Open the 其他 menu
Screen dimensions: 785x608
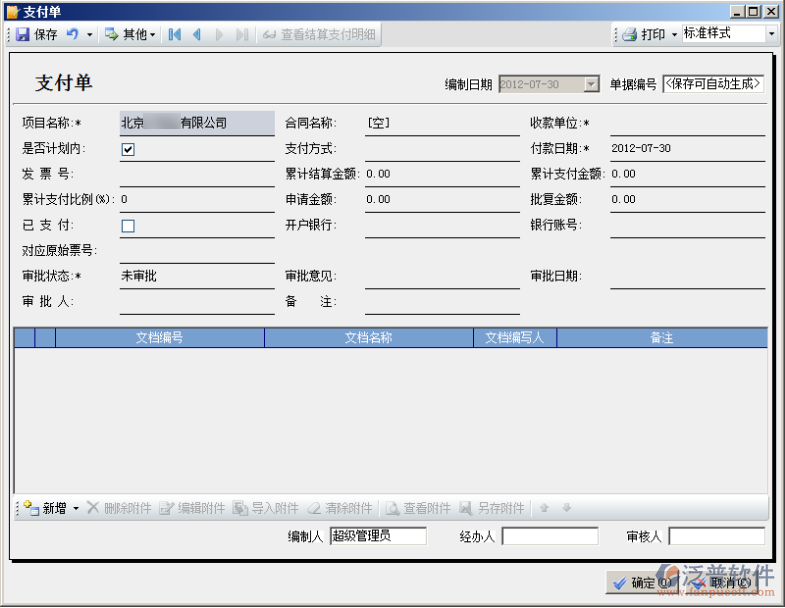131,34
